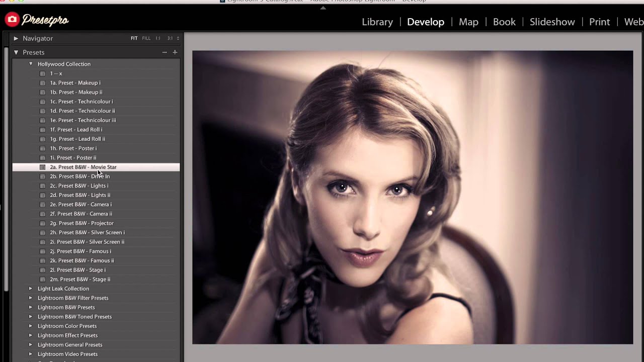Click the preset icon beside 2c. Preset B&W - Lights i

(x=43, y=186)
